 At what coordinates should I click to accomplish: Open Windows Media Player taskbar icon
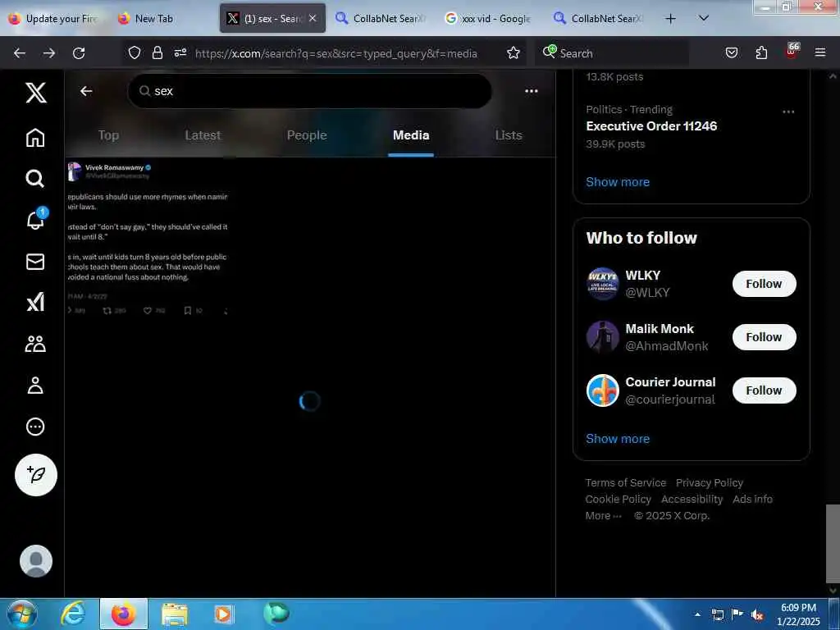(x=223, y=614)
